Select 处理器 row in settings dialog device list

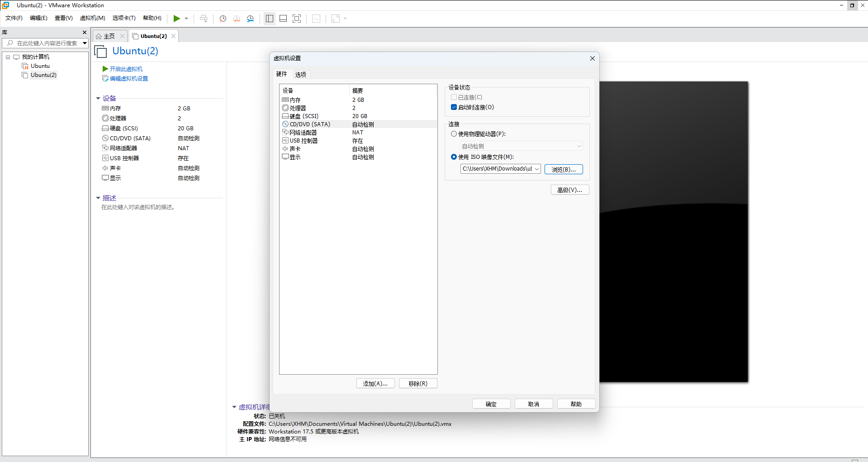coord(358,108)
